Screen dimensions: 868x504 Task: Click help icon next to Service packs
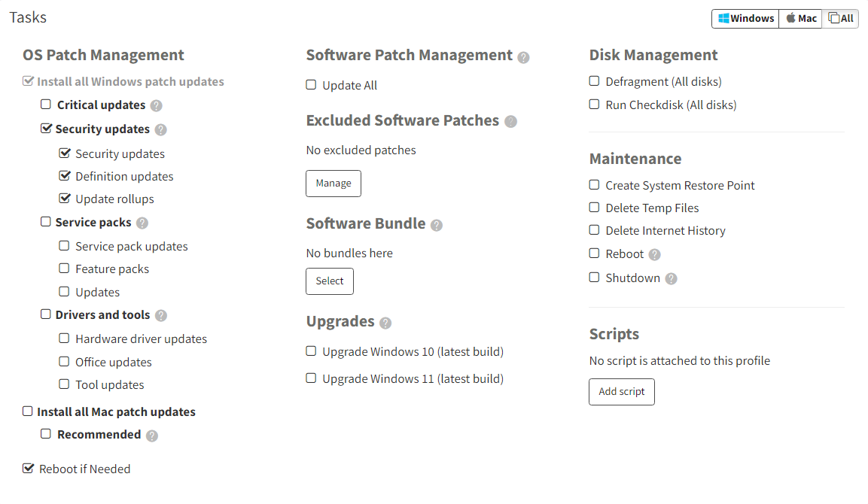click(x=142, y=223)
